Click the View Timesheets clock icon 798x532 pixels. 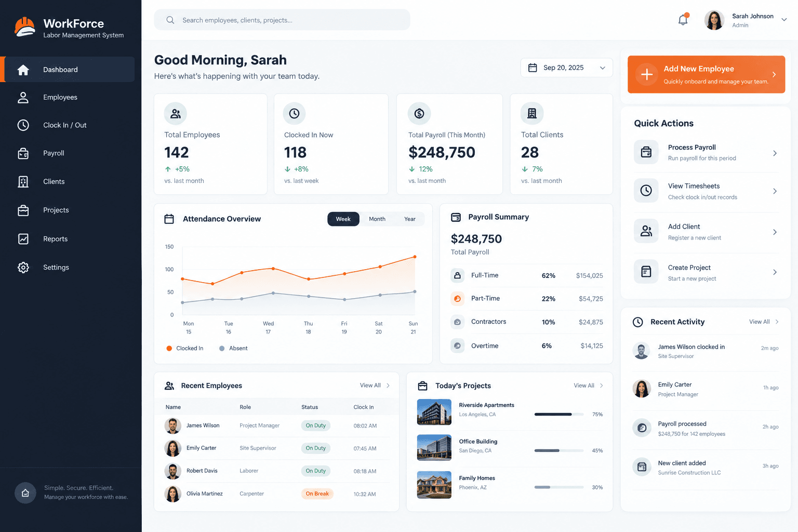click(646, 191)
